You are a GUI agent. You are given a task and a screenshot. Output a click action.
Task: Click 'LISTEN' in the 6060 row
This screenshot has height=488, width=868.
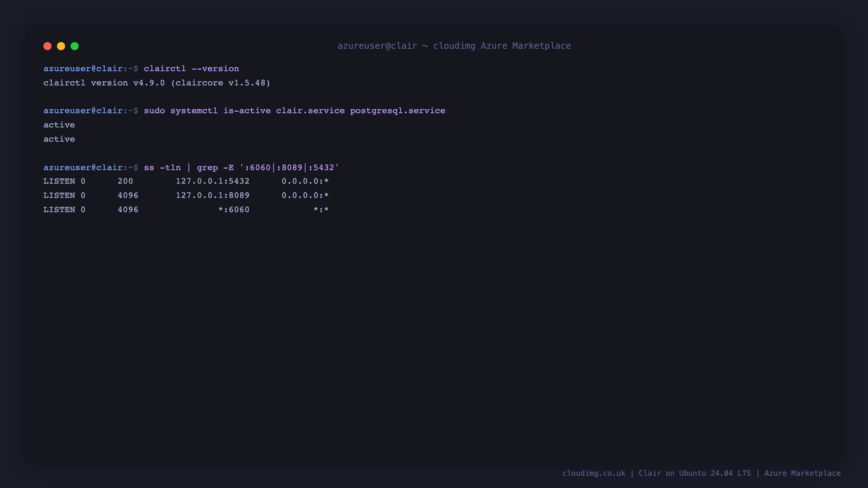point(59,209)
